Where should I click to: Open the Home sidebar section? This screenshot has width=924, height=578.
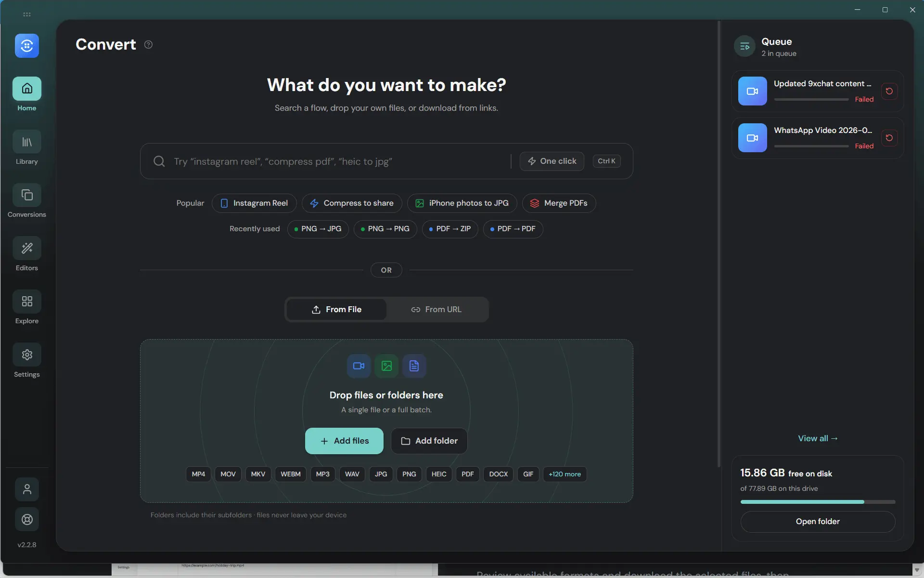point(27,94)
